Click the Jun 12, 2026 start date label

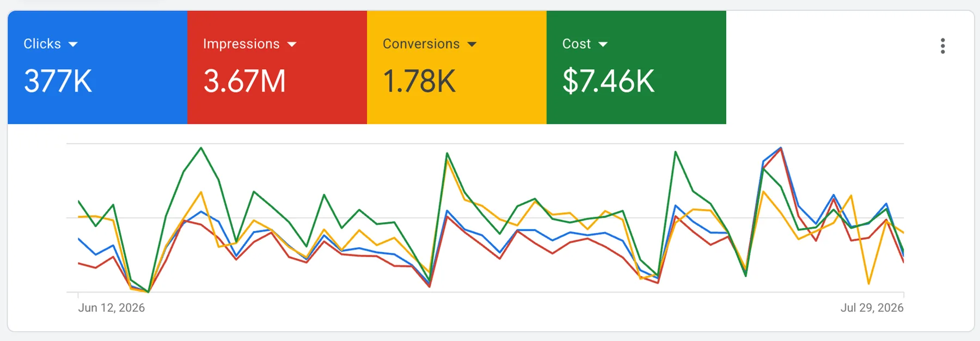[112, 308]
